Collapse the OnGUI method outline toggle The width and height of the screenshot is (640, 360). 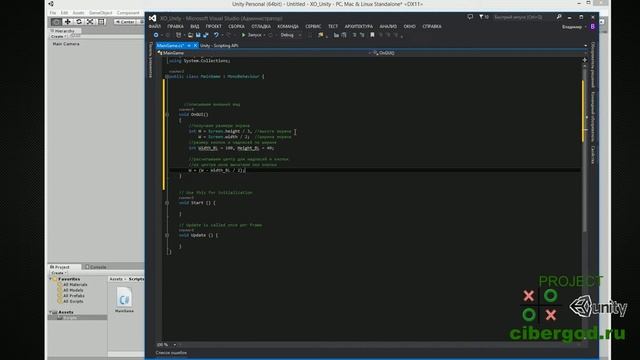tap(167, 115)
